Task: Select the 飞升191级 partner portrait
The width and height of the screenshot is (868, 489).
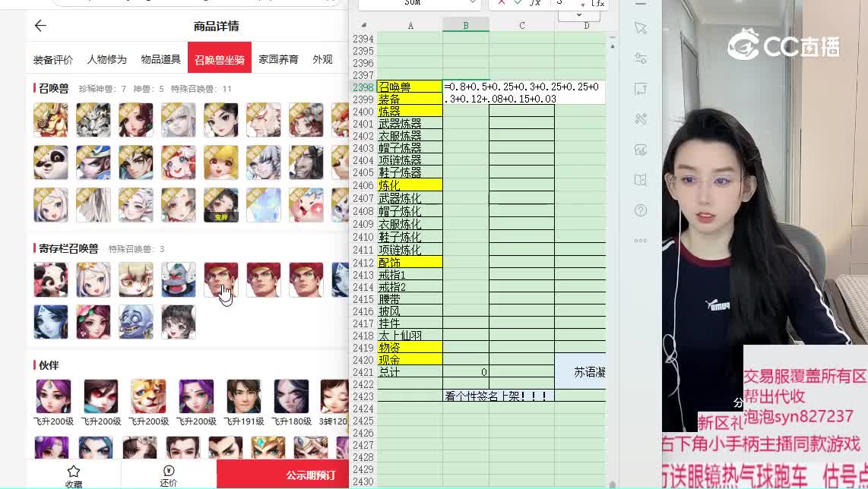Action: coord(243,396)
